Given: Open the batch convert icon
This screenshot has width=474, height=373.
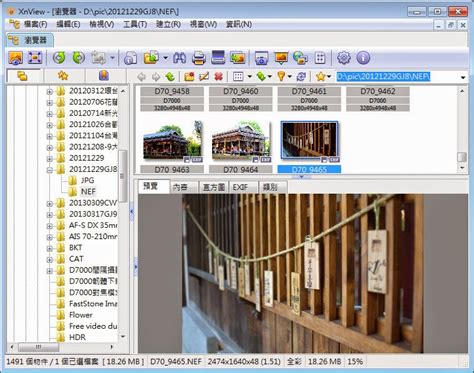Looking at the screenshot, I should [238, 58].
